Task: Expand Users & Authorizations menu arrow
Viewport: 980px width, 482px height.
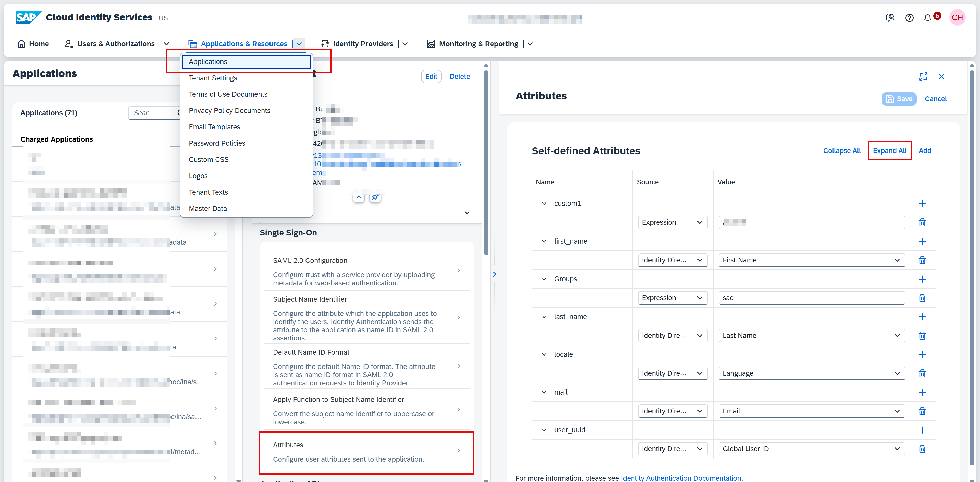Action: point(166,44)
